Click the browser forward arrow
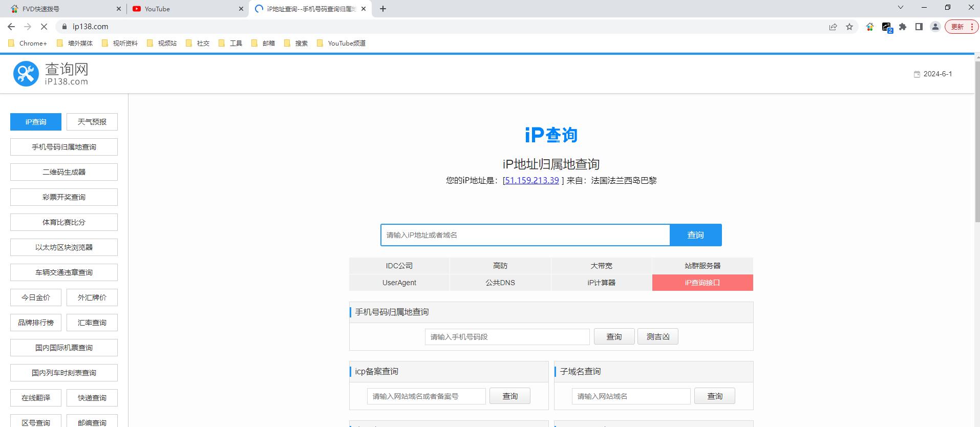The width and height of the screenshot is (980, 427). 28,27
